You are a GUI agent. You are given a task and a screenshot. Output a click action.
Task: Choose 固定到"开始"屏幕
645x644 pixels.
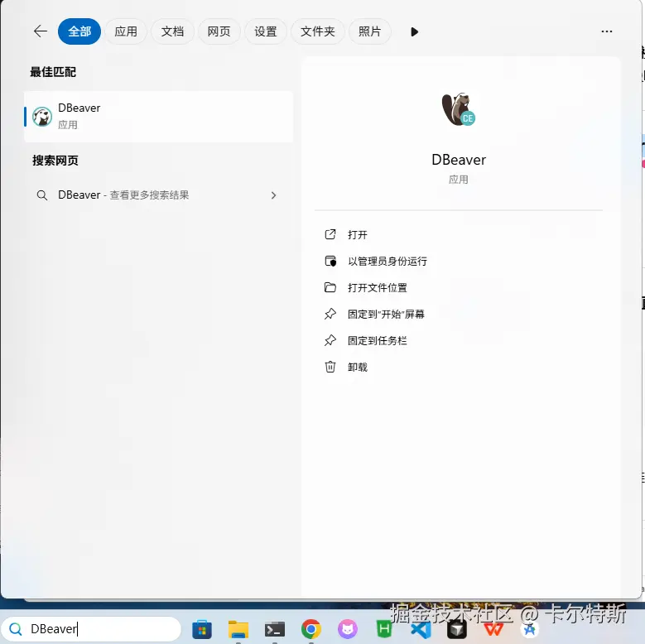tap(386, 315)
